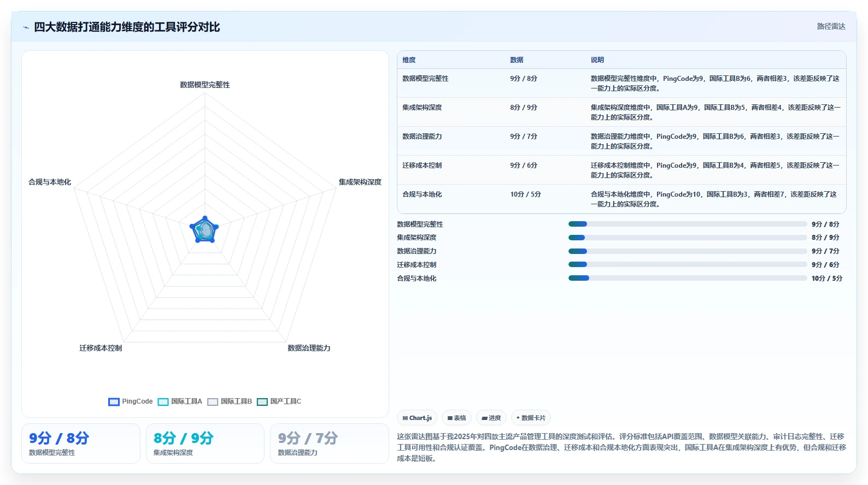Click the 迁移成本控制 progress bar
The image size is (868, 485).
tap(688, 264)
